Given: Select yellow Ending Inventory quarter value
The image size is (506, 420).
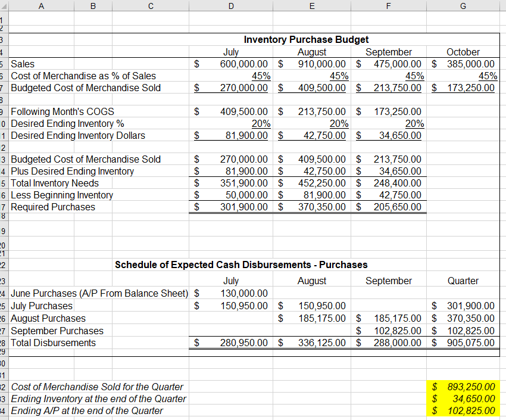Looking at the screenshot, I should 463,398.
